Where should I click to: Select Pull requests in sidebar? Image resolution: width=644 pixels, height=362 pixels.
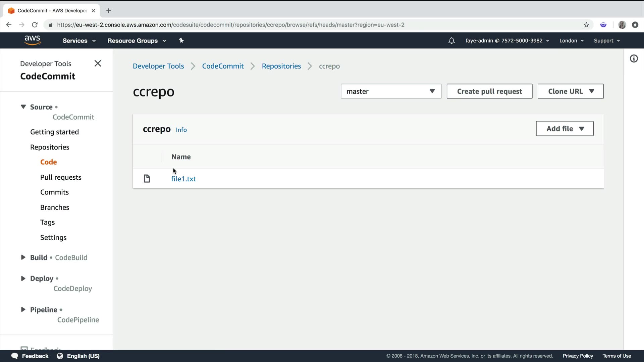(61, 177)
